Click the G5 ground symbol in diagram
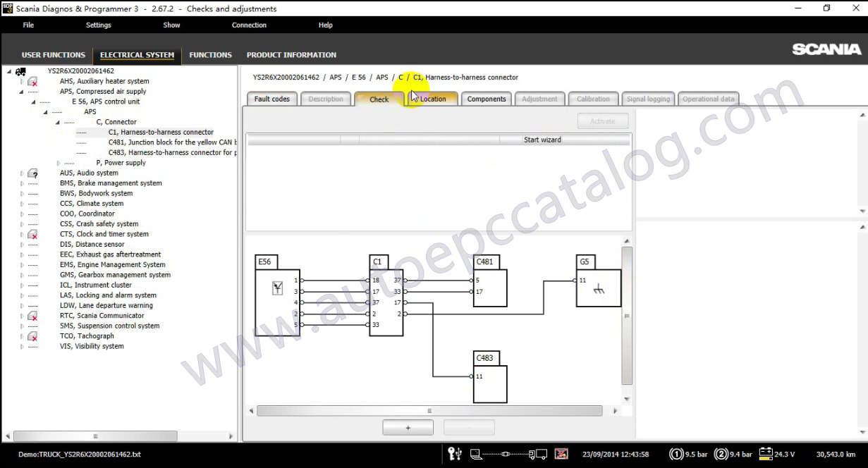868x468 pixels. [x=599, y=288]
